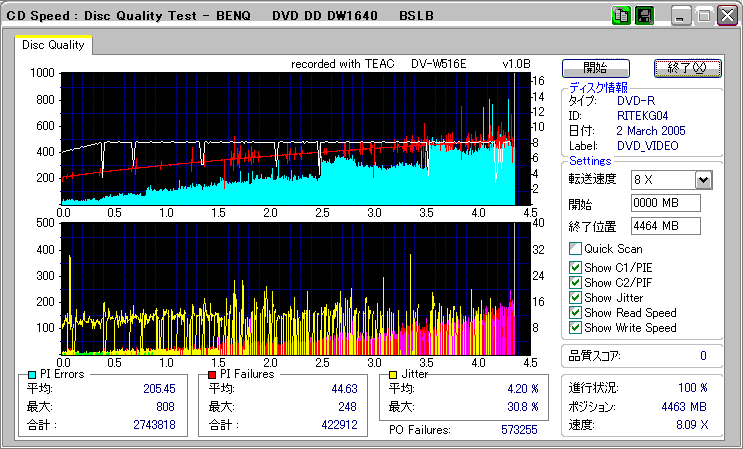
Task: Disable Show Jitter option
Action: pos(575,298)
